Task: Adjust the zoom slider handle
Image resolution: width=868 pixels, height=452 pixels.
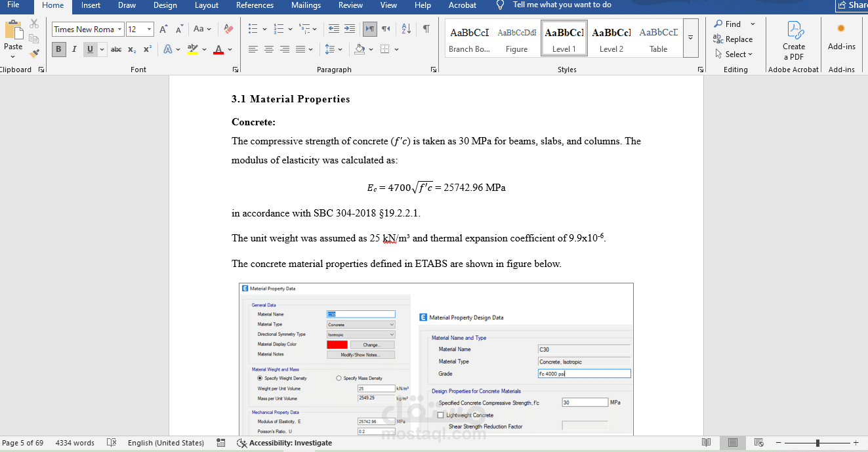Action: [817, 443]
